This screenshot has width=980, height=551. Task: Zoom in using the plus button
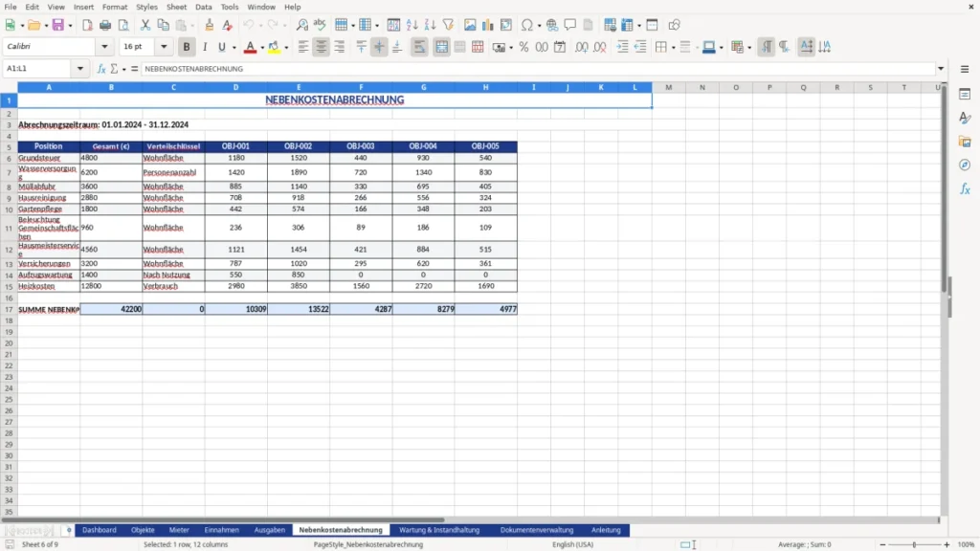click(x=947, y=544)
